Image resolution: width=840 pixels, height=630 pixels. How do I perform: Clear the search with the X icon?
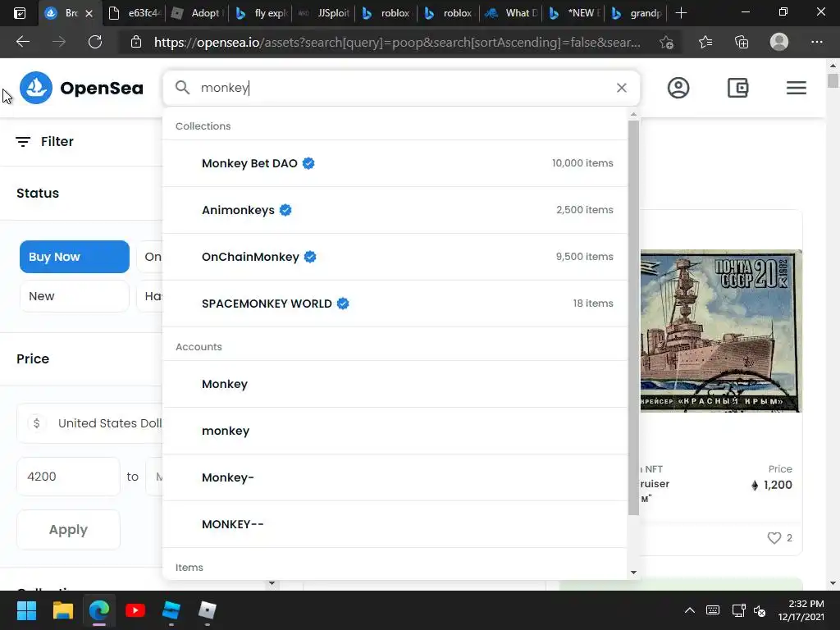(x=622, y=88)
